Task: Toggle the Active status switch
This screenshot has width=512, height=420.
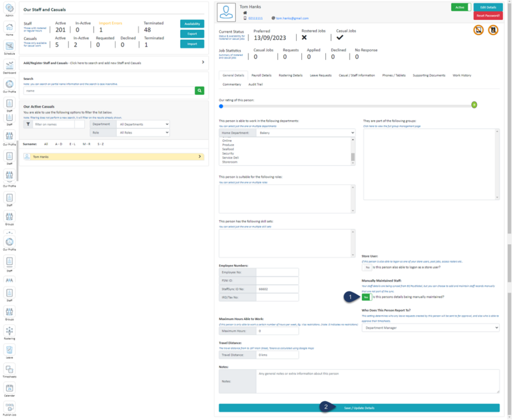Action: (461, 7)
